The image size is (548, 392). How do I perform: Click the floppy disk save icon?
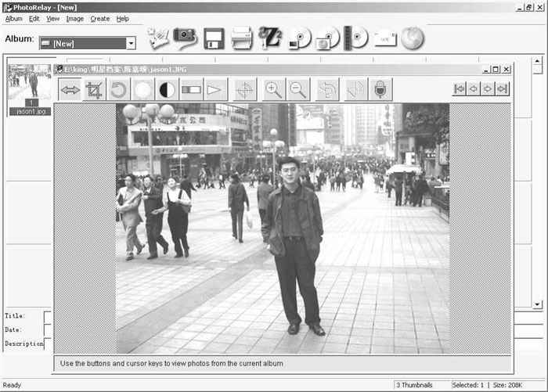point(214,38)
